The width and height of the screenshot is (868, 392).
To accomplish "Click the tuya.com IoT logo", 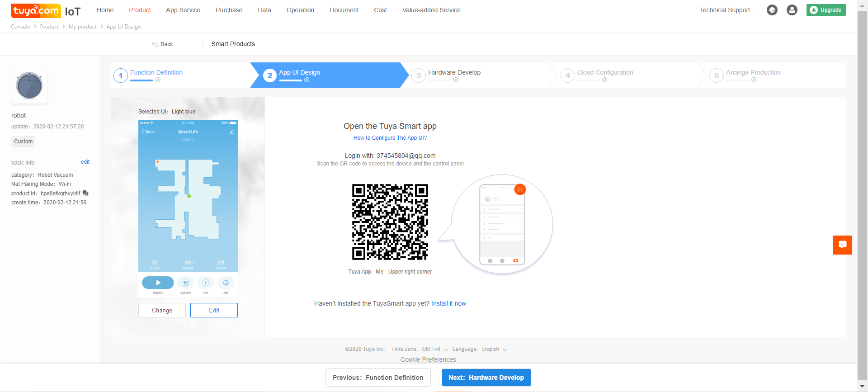I will click(x=46, y=10).
